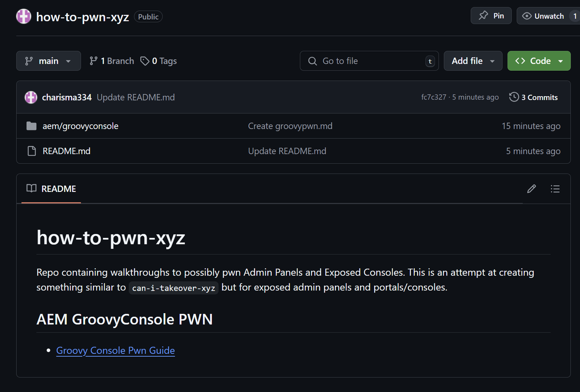Open the main branch selector dropdown
Screen dimensions: 580x392
pos(49,61)
